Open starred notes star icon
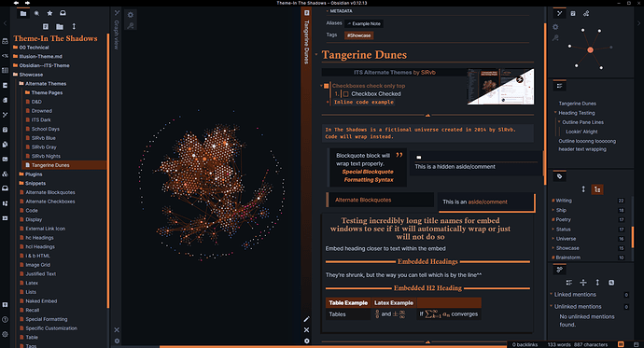Image resolution: width=644 pixels, height=348 pixels. [x=49, y=14]
